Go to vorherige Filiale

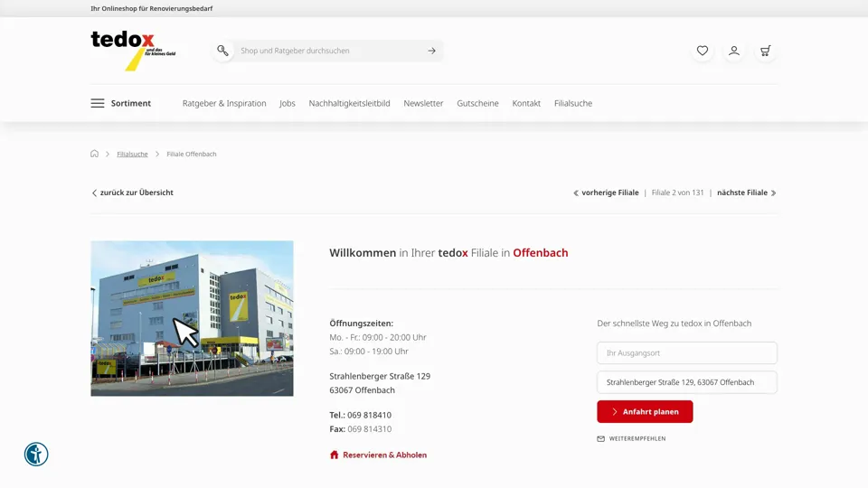point(610,192)
